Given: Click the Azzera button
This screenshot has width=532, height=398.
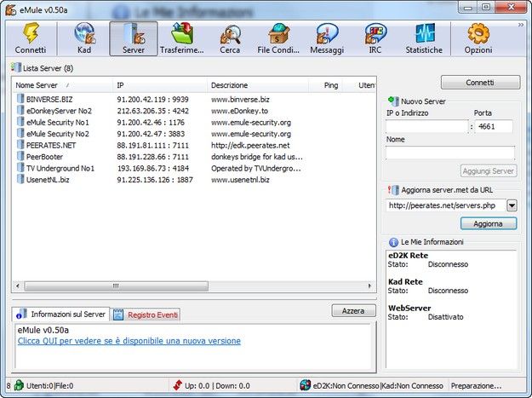Looking at the screenshot, I should coord(353,311).
